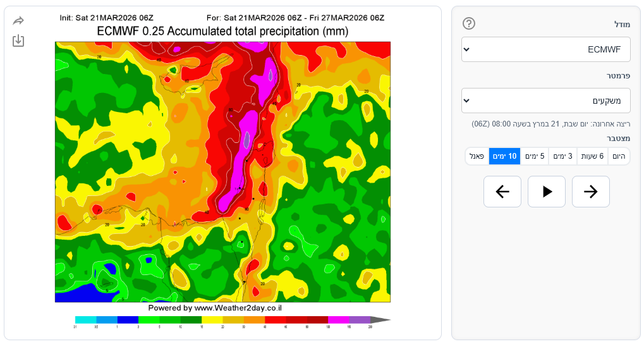Click the map title ECMWF 0.25 Accumulated
The height and width of the screenshot is (344, 644).
[222, 31]
